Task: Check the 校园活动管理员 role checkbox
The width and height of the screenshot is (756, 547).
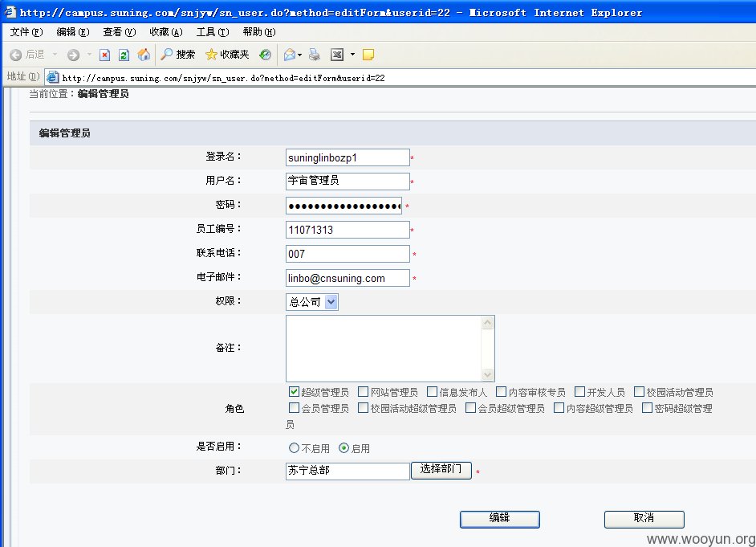Action: (639, 392)
